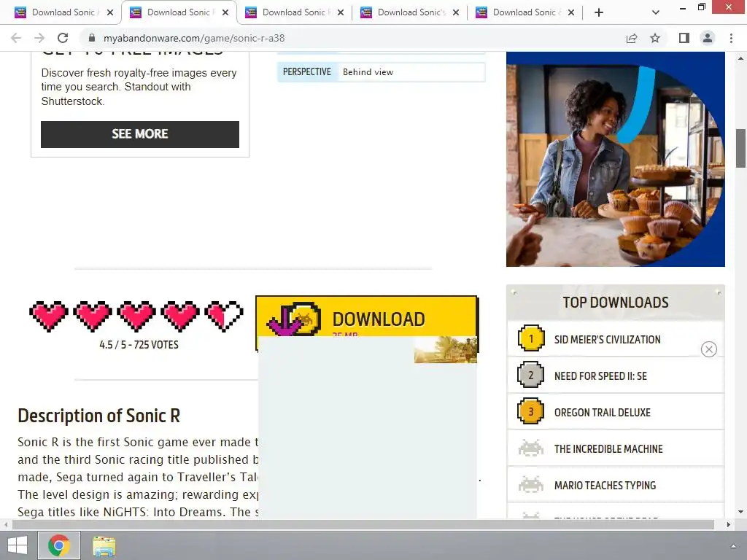Rate the game with the third heart
The image size is (747, 560).
pos(136,316)
